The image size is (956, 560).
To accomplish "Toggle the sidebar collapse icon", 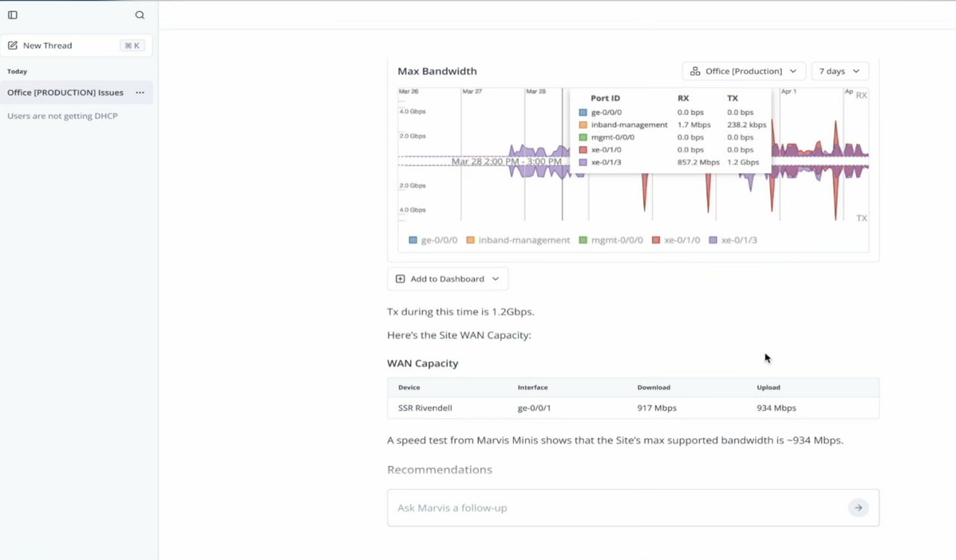I will click(12, 14).
